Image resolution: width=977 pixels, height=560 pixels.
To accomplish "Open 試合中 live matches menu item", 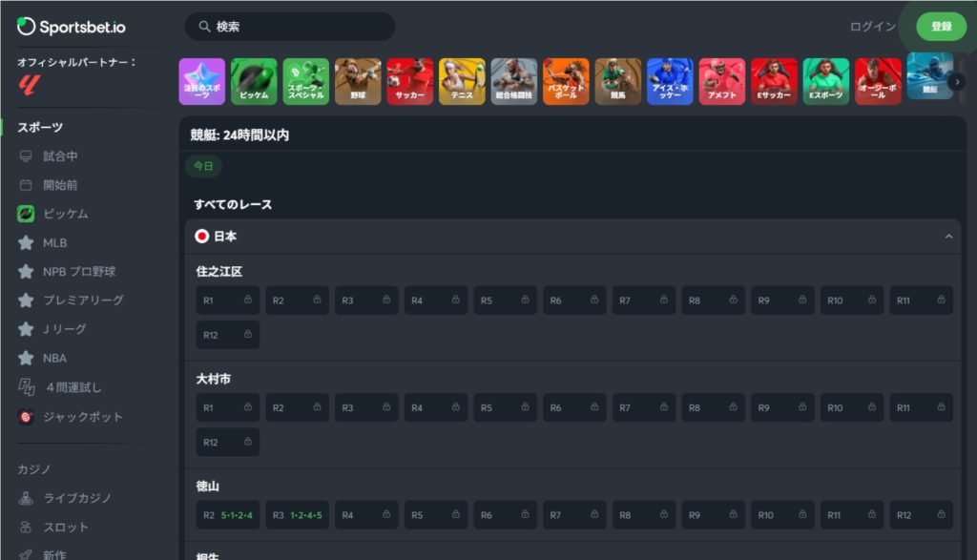I will click(60, 156).
